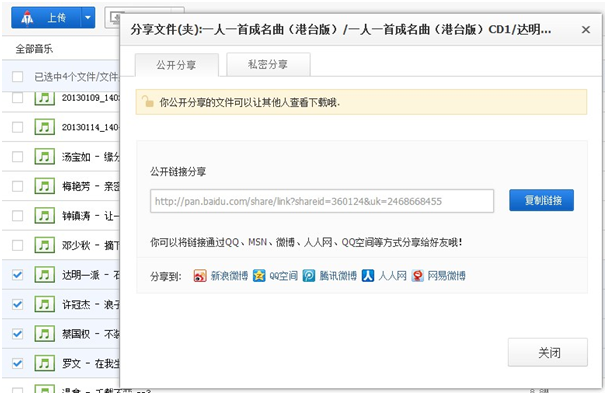
Task: Close the share dialog with the X
Action: tap(586, 29)
